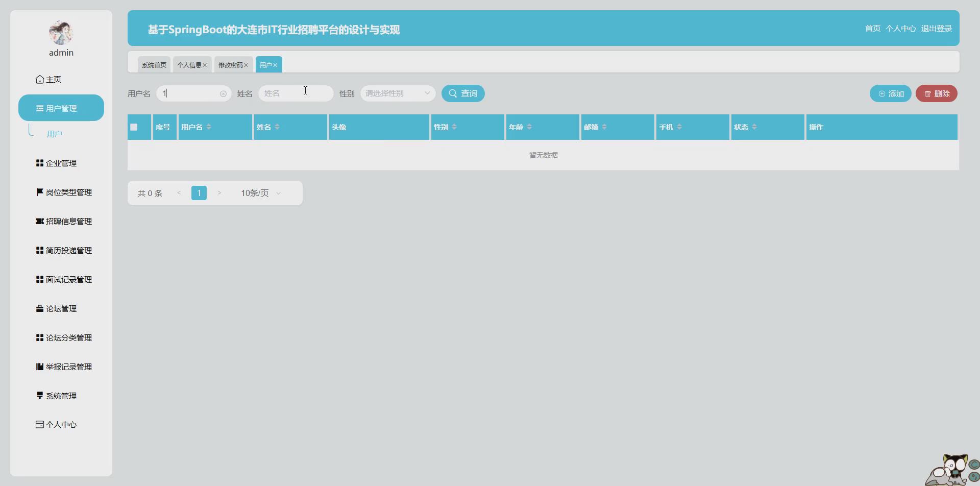Expand the 简历投递管理 menu
Viewport: 980px width, 486px height.
pos(61,250)
